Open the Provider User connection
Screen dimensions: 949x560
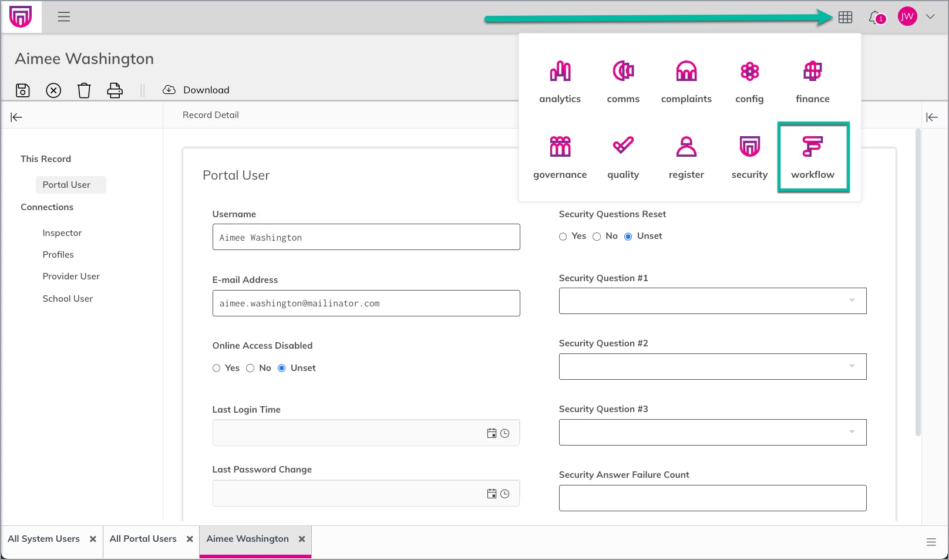71,276
